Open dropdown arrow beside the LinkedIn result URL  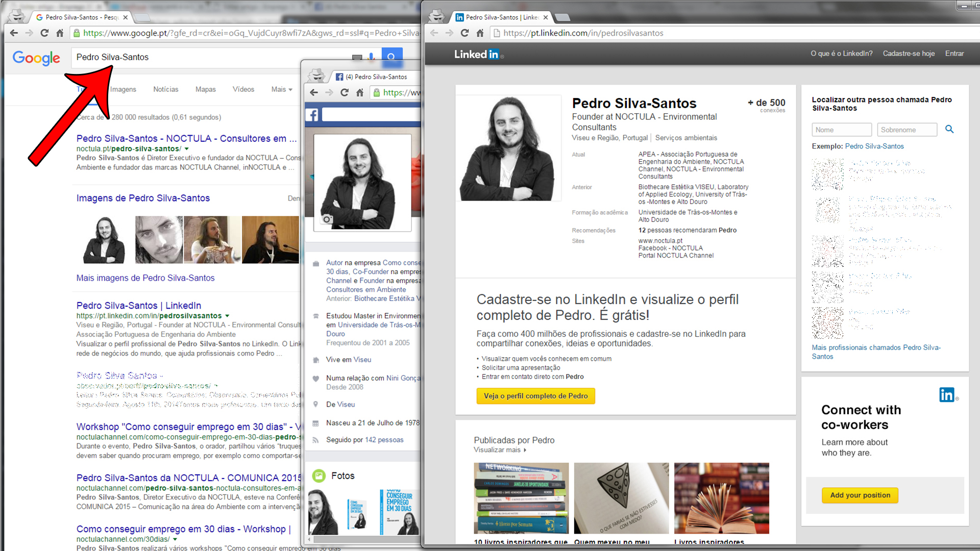(227, 316)
